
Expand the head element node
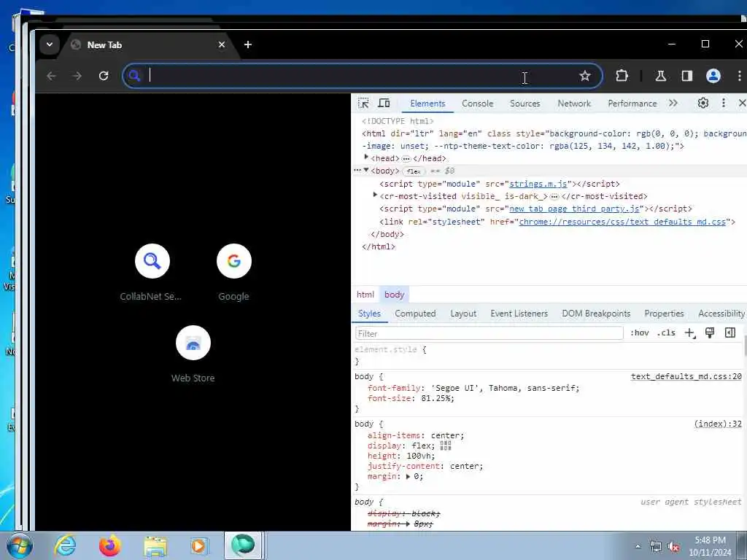(x=366, y=157)
